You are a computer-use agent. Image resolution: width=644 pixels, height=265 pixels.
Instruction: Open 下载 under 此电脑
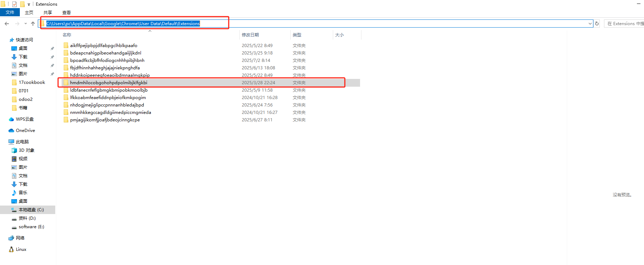(x=23, y=184)
